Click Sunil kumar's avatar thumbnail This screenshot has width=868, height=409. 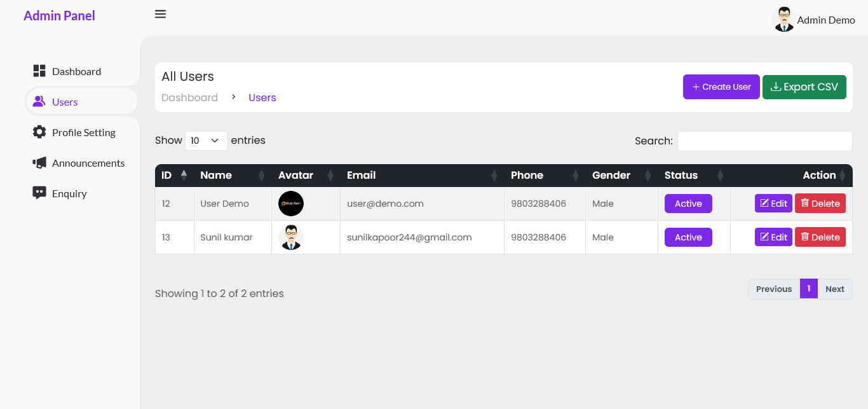(x=291, y=237)
